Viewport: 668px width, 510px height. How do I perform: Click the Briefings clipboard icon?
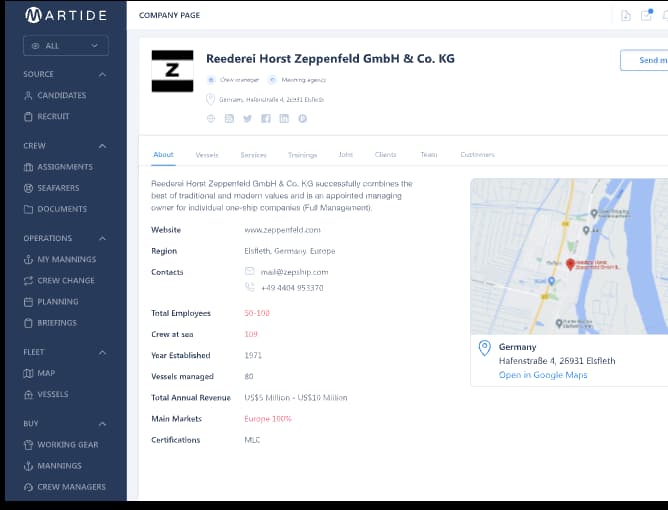28,323
